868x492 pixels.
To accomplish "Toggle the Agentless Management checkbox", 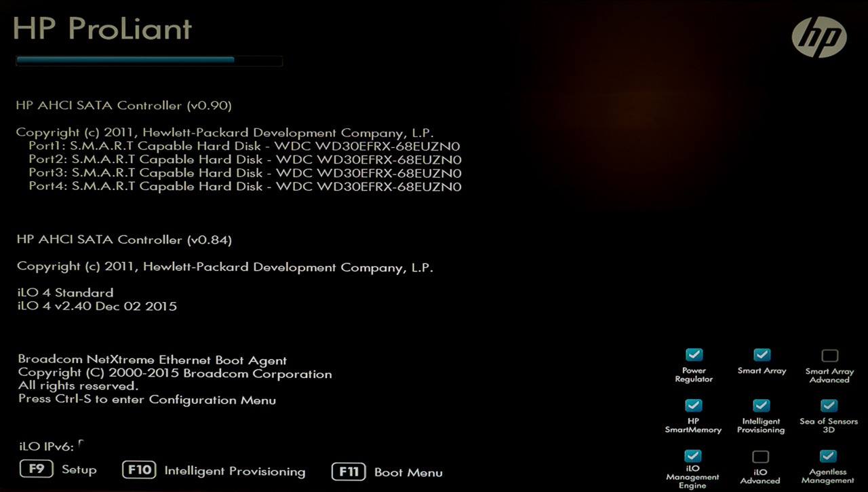I will tap(828, 456).
